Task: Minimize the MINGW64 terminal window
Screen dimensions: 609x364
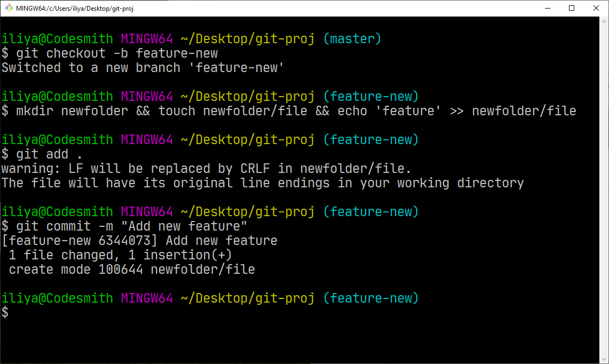Action: click(548, 8)
